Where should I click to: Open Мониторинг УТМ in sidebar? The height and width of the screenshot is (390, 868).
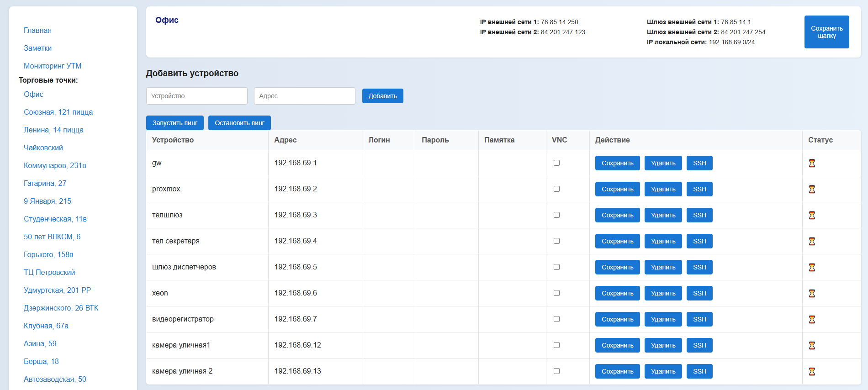click(53, 66)
